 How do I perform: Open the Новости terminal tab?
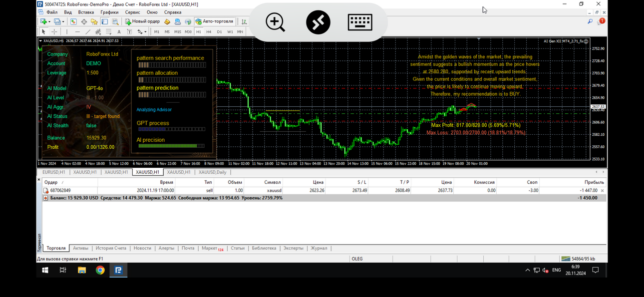[x=142, y=248]
